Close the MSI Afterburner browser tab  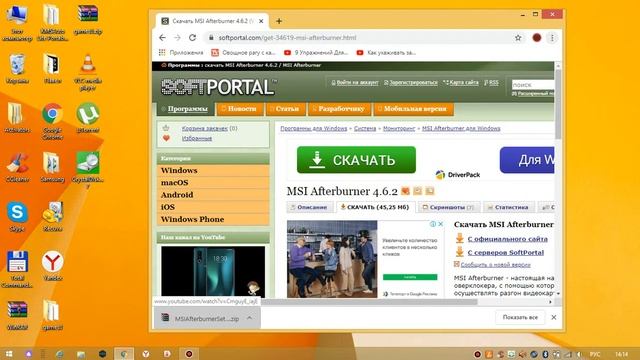[261, 21]
